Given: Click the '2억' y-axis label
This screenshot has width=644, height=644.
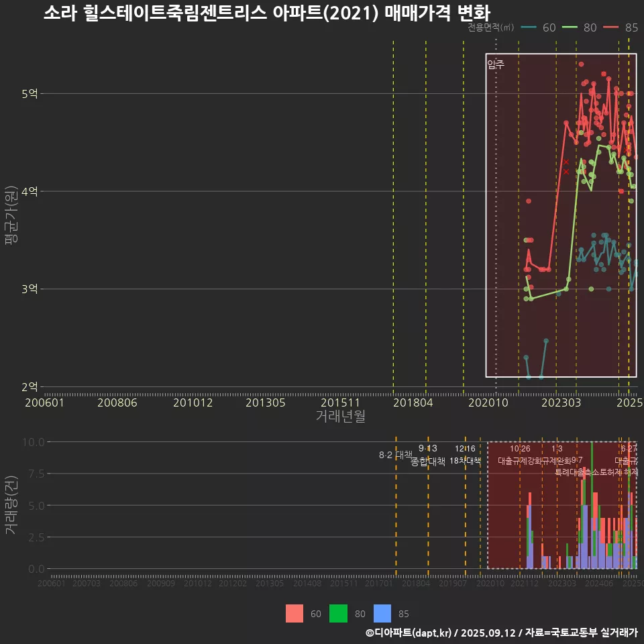Looking at the screenshot, I should (30, 387).
